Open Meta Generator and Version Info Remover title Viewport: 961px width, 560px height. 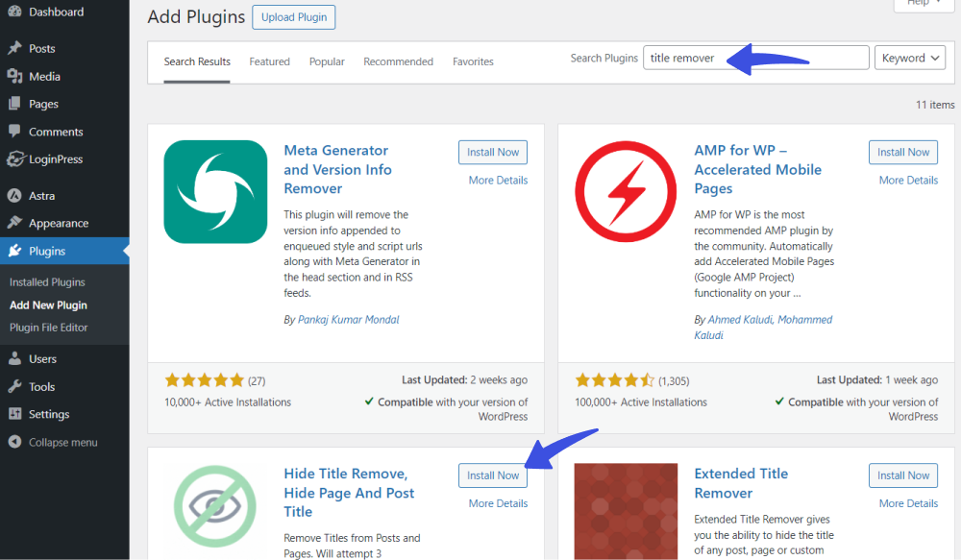pyautogui.click(x=337, y=169)
